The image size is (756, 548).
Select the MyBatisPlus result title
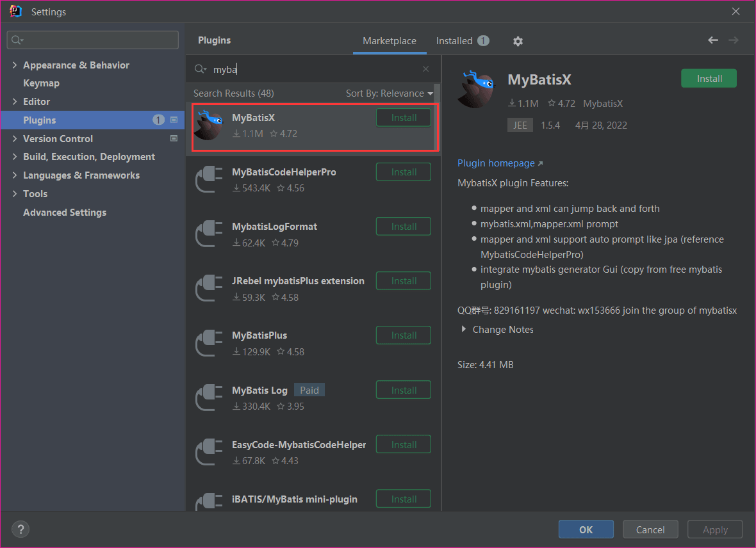coord(259,335)
